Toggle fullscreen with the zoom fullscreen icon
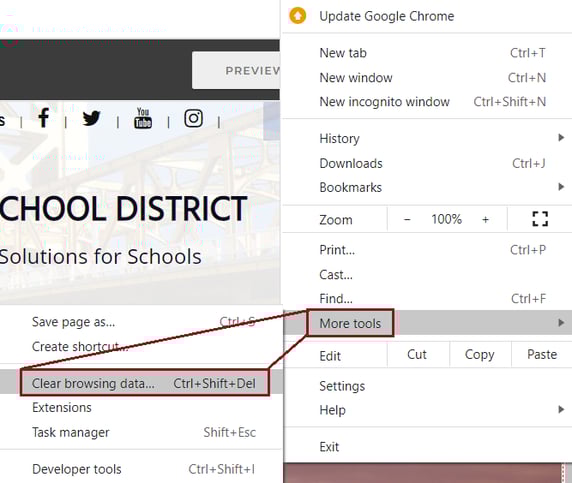Viewport: 572px width, 483px height. coord(540,219)
